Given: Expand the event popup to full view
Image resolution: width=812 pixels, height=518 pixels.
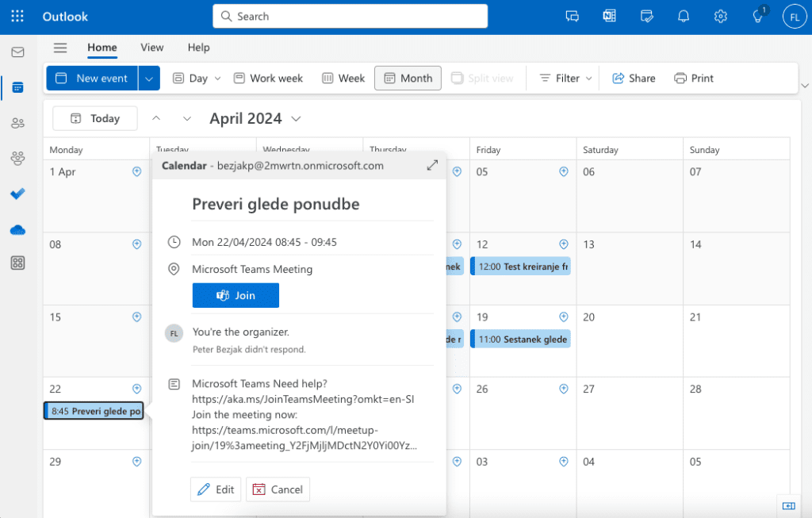Looking at the screenshot, I should point(432,165).
